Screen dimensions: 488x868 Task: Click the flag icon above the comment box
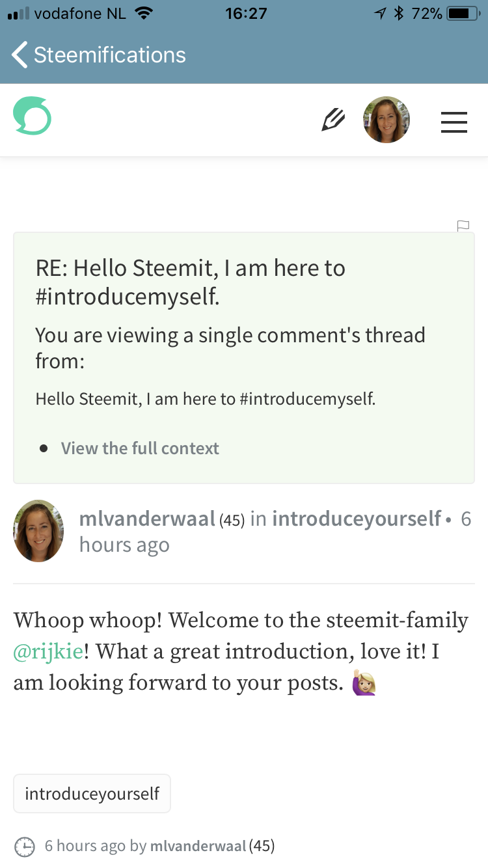[x=463, y=226]
